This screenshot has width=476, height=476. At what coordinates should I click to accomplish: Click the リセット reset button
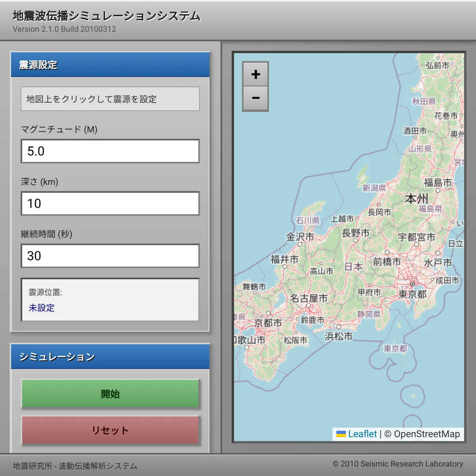click(110, 430)
